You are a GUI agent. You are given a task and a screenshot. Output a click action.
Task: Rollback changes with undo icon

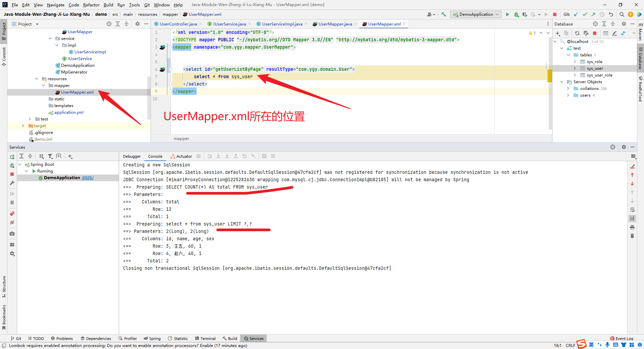pyautogui.click(x=611, y=14)
